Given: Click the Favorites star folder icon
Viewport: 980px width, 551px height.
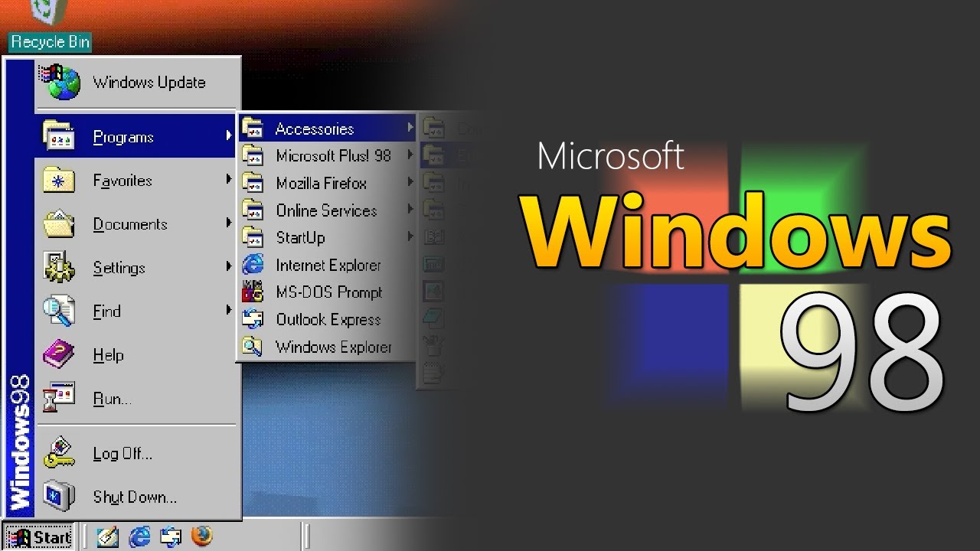Looking at the screenshot, I should [59, 180].
